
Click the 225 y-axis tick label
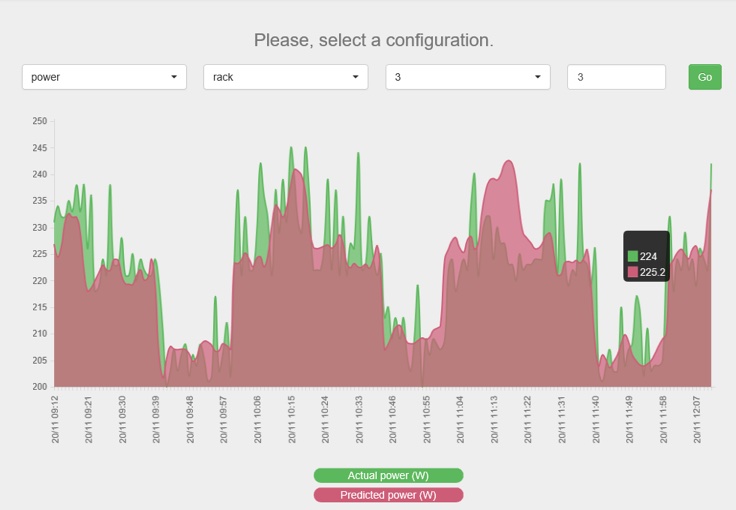coord(39,254)
